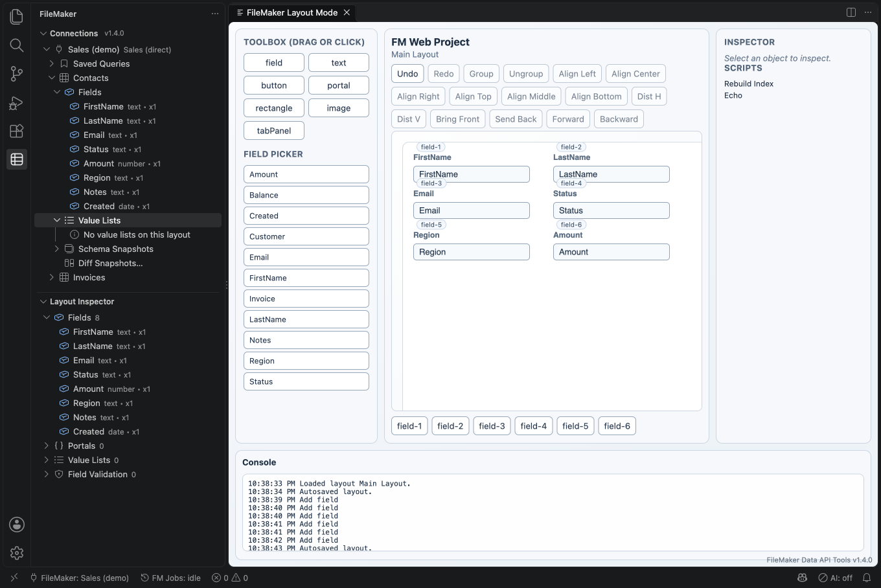Collapse the Contacts table node
This screenshot has width=881, height=588.
52,78
